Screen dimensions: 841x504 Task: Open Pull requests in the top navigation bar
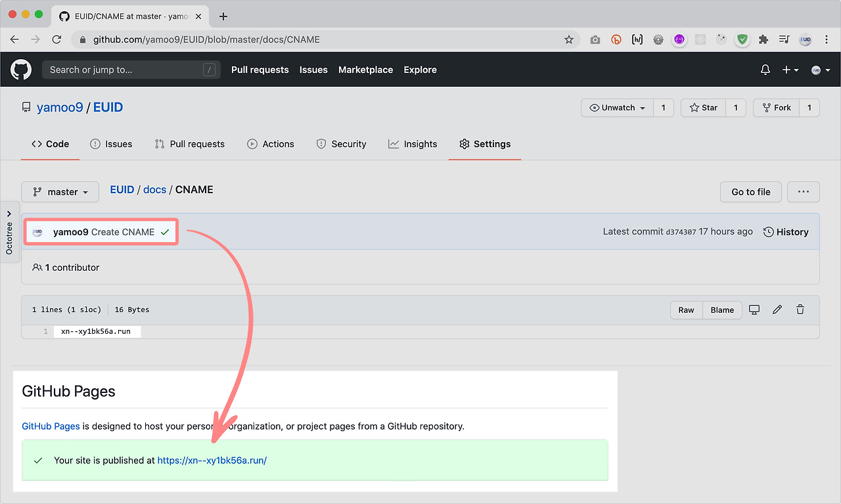[x=260, y=70]
